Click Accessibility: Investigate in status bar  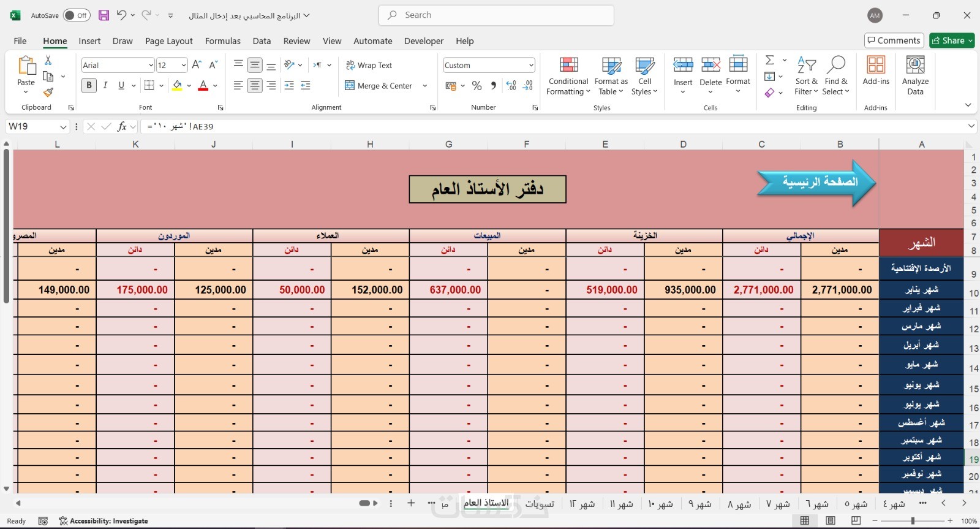[104, 521]
